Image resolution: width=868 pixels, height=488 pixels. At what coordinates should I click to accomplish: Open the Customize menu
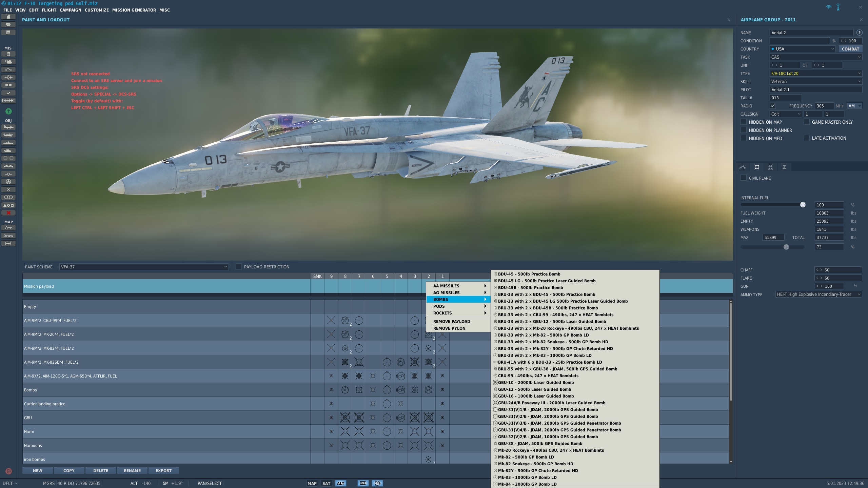coord(97,10)
